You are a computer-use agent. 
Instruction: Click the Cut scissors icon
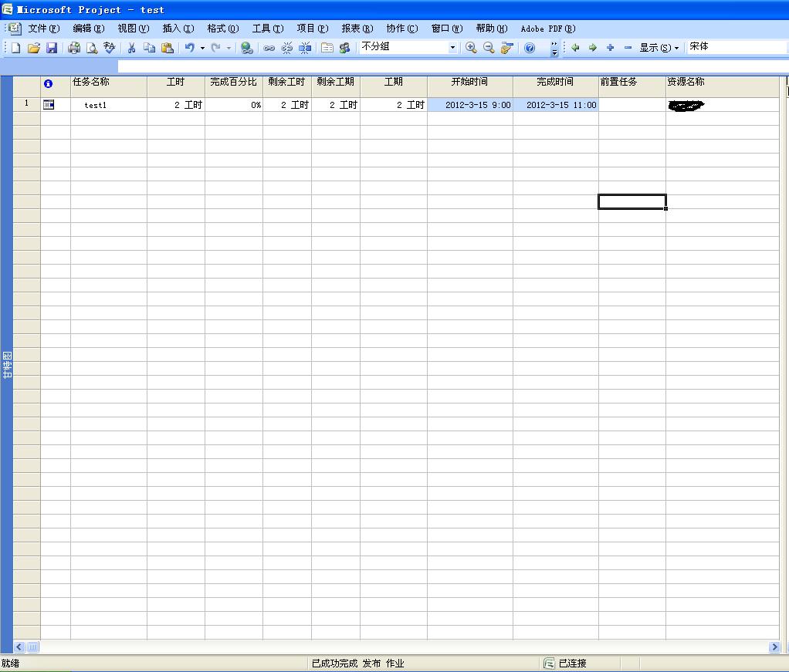pyautogui.click(x=131, y=48)
